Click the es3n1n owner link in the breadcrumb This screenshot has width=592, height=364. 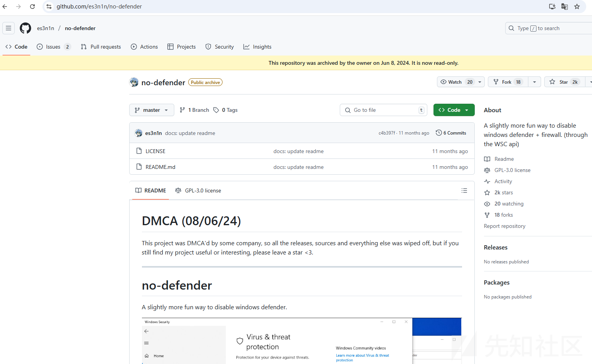(x=46, y=28)
